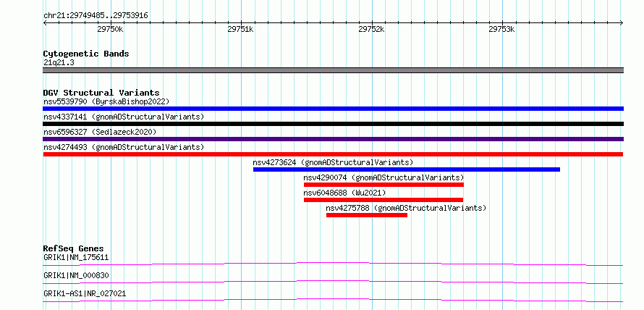Open the GRIK1|NM_000830 gene label
This screenshot has width=644, height=310.
76,275
